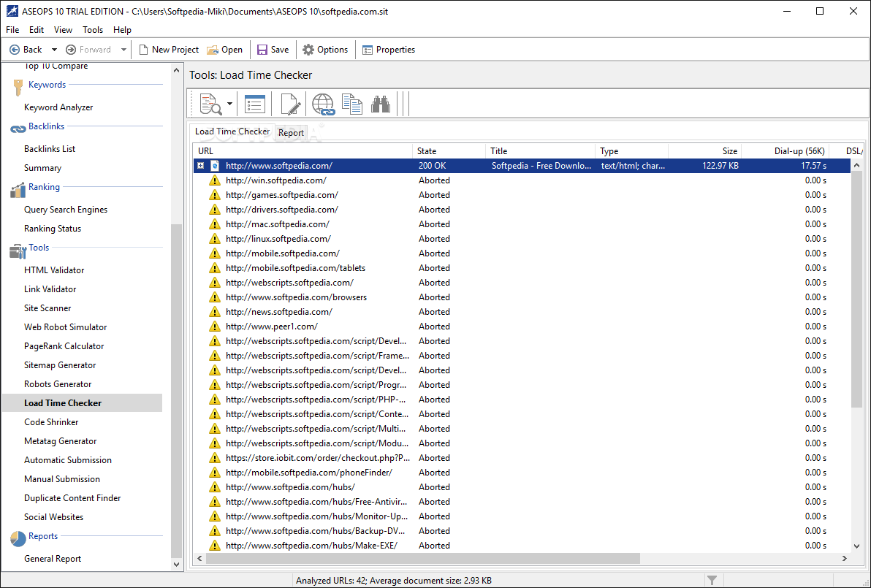This screenshot has width=871, height=588.
Task: Click table vertical scroll down arrow
Action: [x=856, y=546]
